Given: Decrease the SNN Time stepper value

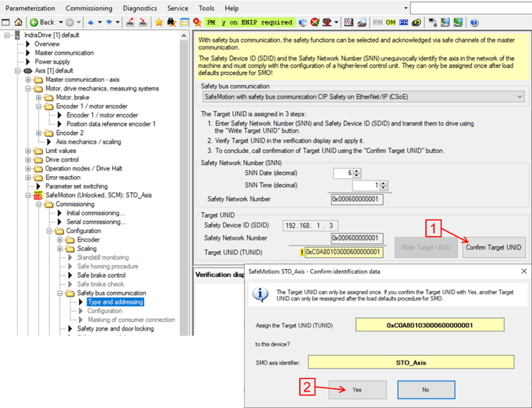Looking at the screenshot, I should 383,187.
